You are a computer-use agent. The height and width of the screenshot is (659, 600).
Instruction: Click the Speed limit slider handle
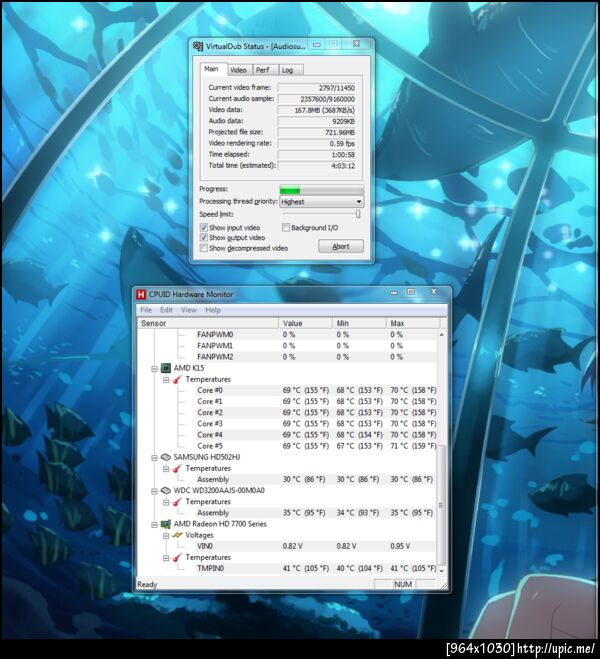358,214
